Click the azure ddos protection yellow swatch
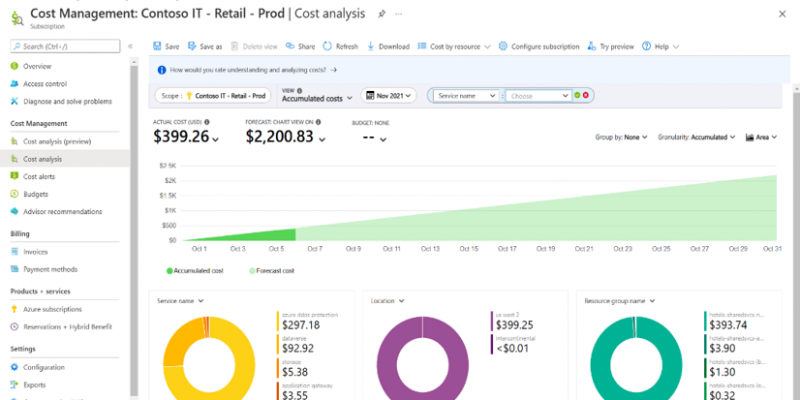 tap(278, 321)
